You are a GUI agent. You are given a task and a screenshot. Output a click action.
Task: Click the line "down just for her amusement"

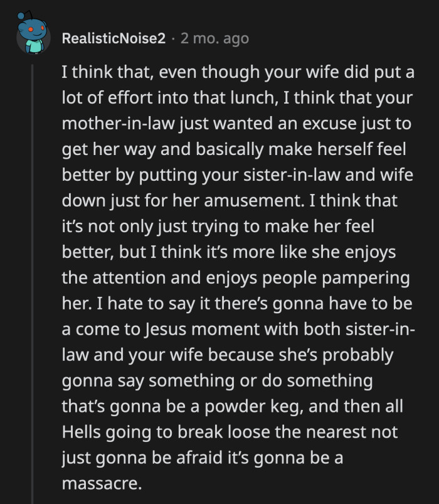click(230, 200)
